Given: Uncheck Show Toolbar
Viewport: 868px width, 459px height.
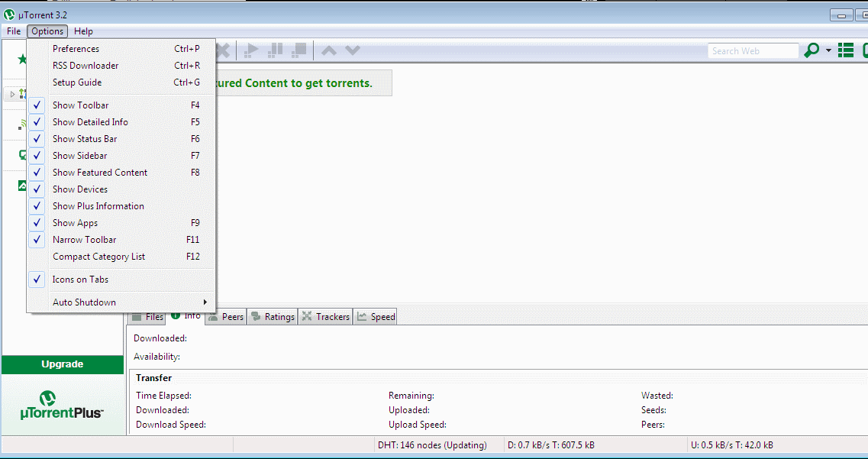Looking at the screenshot, I should [x=121, y=105].
